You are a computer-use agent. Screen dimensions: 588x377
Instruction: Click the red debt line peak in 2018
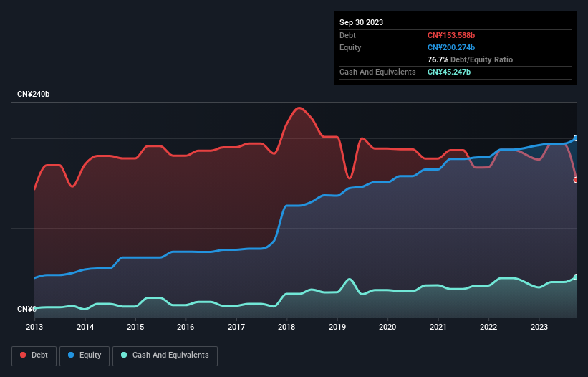pyautogui.click(x=299, y=108)
